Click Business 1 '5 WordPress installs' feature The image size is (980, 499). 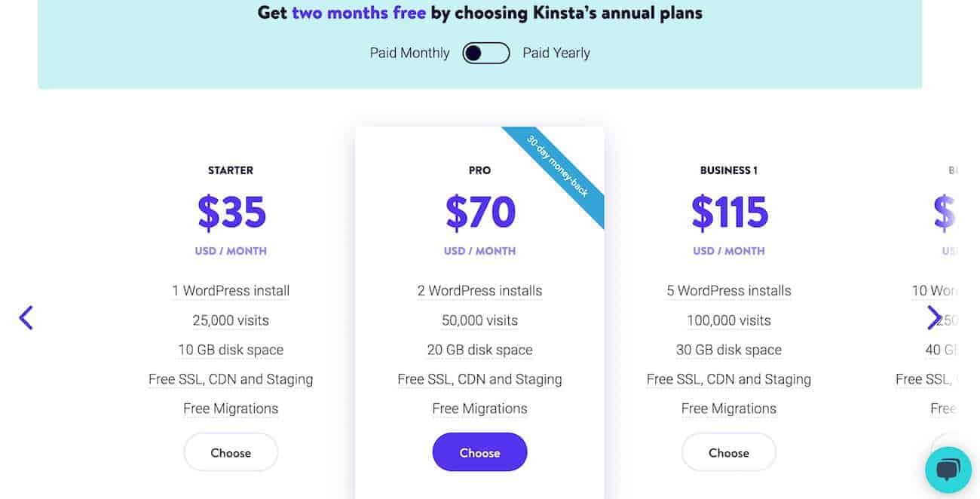(729, 291)
